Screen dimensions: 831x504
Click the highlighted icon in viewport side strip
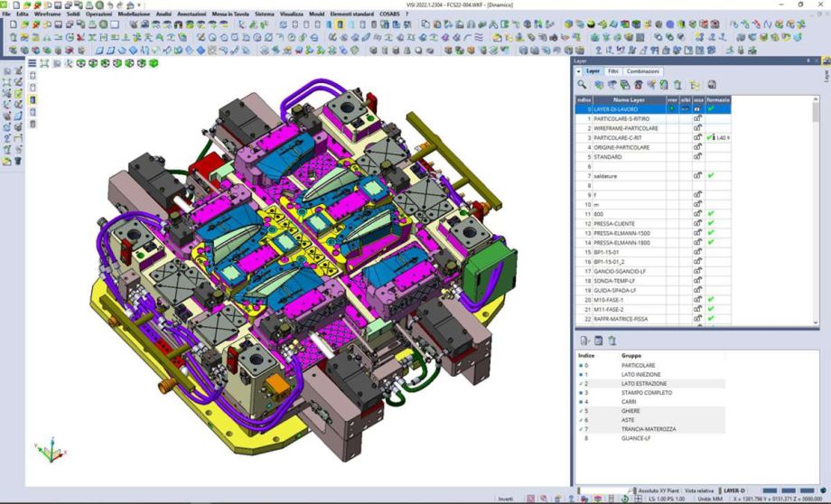click(x=33, y=99)
